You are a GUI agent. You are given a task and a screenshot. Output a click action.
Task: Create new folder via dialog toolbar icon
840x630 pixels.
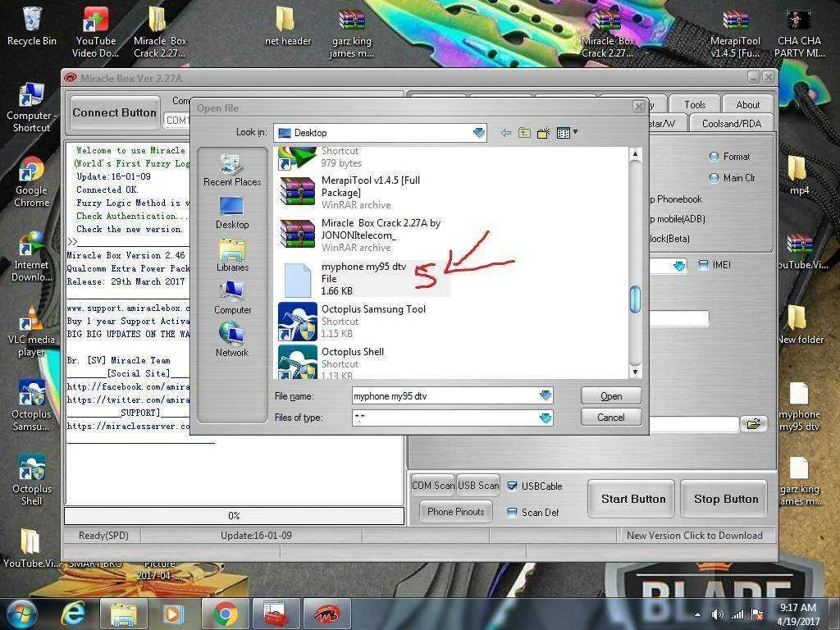pyautogui.click(x=544, y=133)
